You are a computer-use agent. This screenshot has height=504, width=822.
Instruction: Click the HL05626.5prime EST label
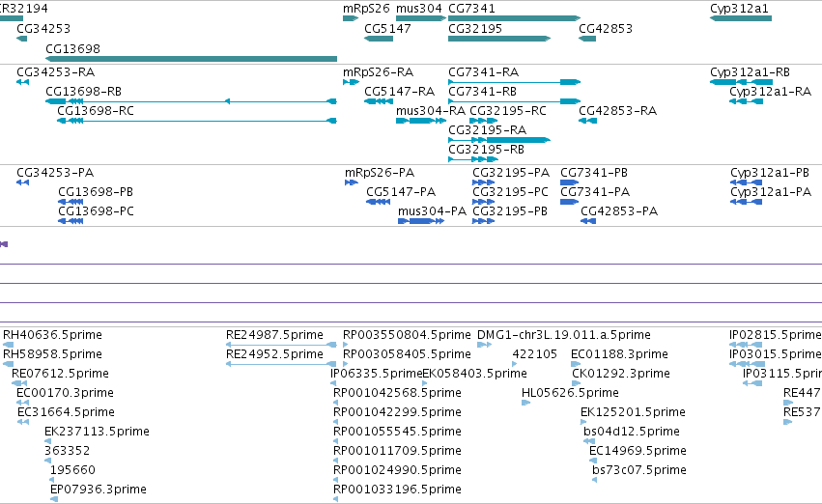(570, 394)
